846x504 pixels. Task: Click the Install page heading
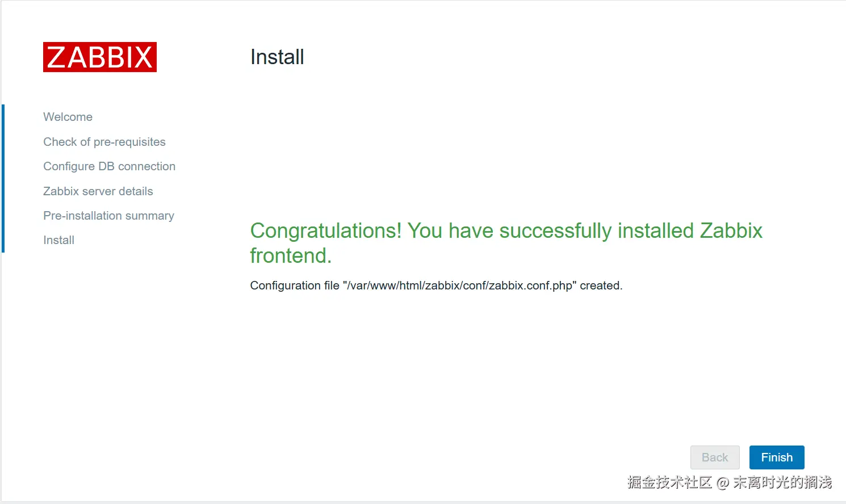pos(277,57)
